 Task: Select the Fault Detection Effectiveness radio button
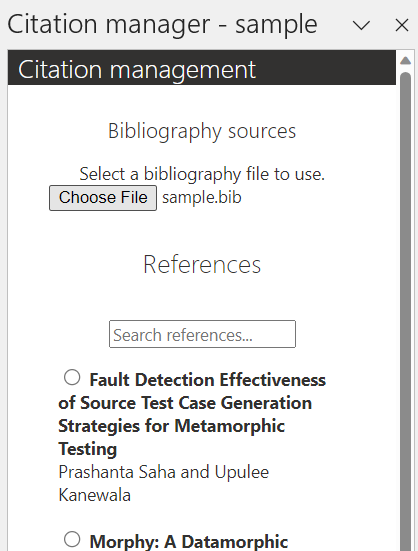tap(72, 377)
